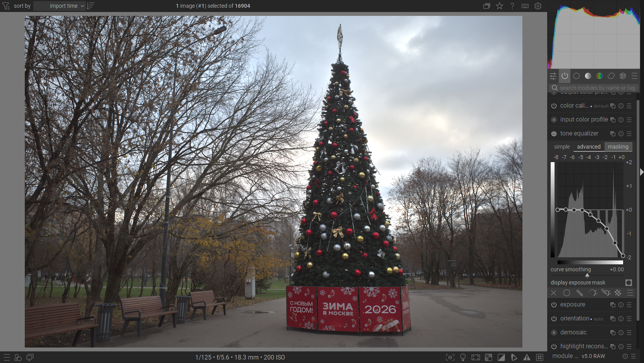Open tone equalizer presets menu
The height and width of the screenshot is (363, 644).
tap(629, 134)
